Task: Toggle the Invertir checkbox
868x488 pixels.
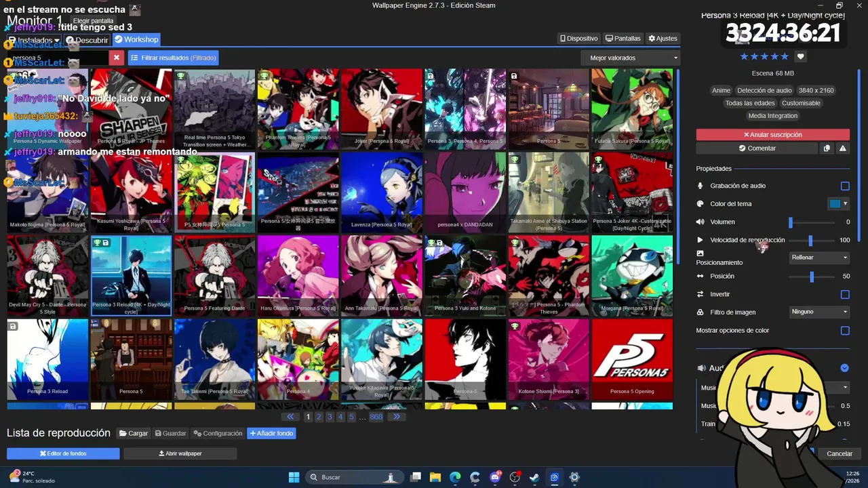Action: pyautogui.click(x=845, y=294)
